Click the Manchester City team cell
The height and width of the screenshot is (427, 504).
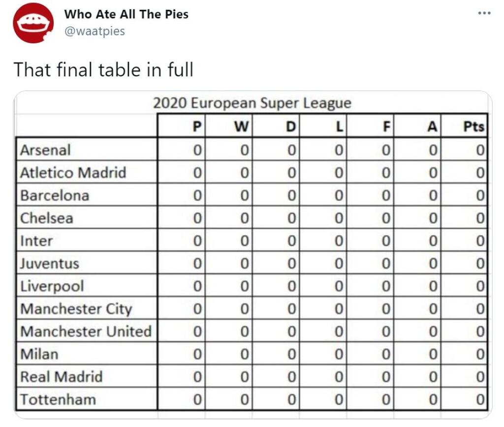click(x=87, y=308)
